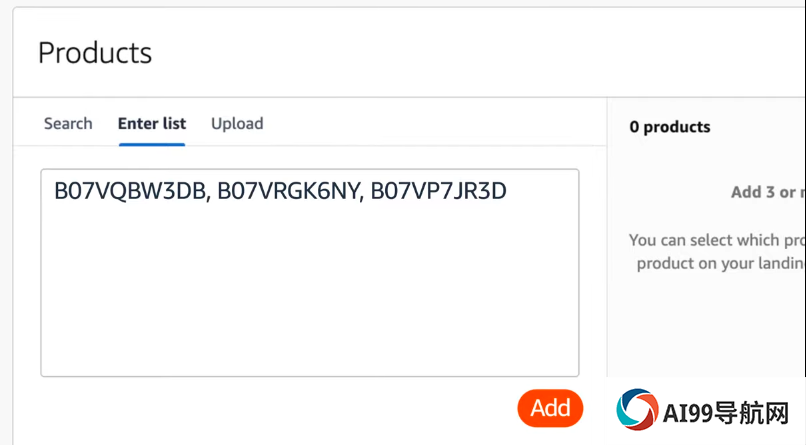Click the 0 products counter label
This screenshot has width=806, height=445.
[x=670, y=127]
